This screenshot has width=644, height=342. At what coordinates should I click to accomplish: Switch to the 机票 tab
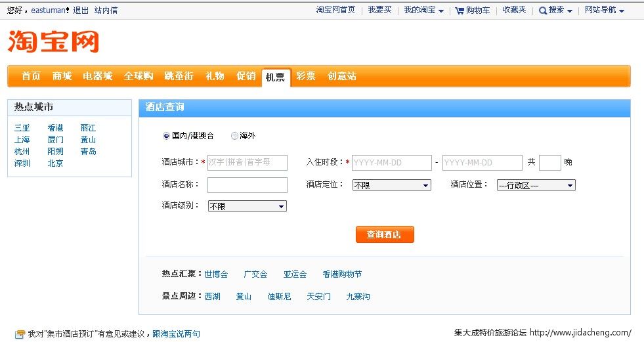[275, 77]
